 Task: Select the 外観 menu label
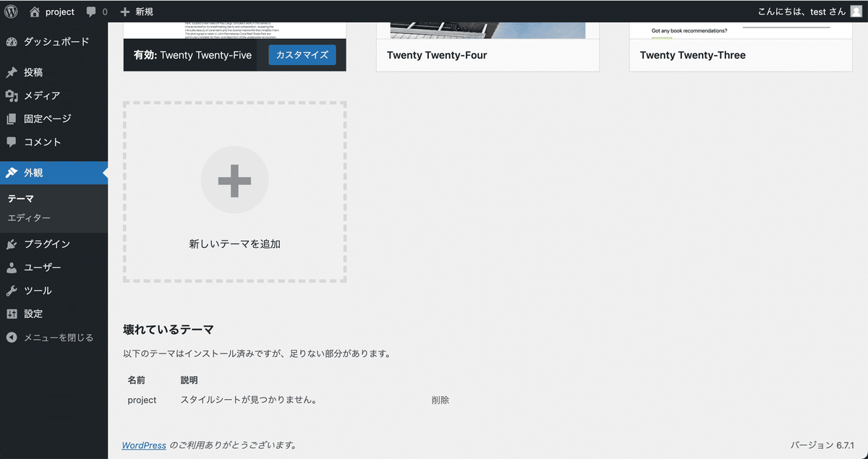(33, 173)
